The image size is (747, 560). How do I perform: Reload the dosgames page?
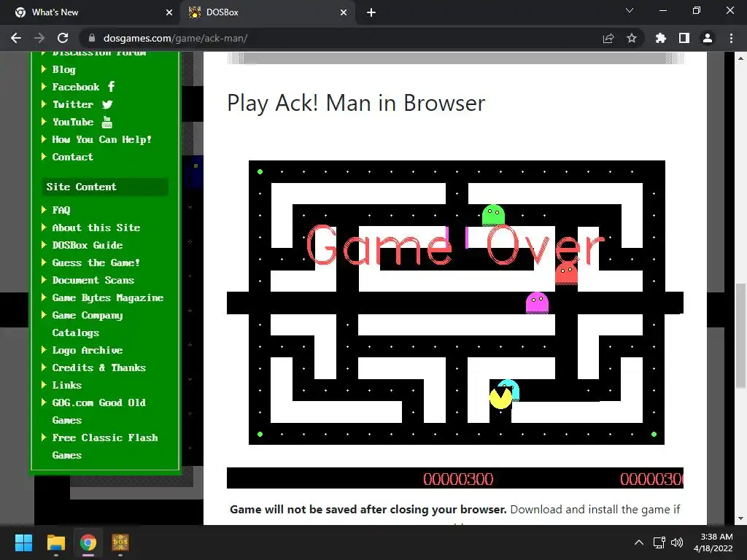coord(63,38)
